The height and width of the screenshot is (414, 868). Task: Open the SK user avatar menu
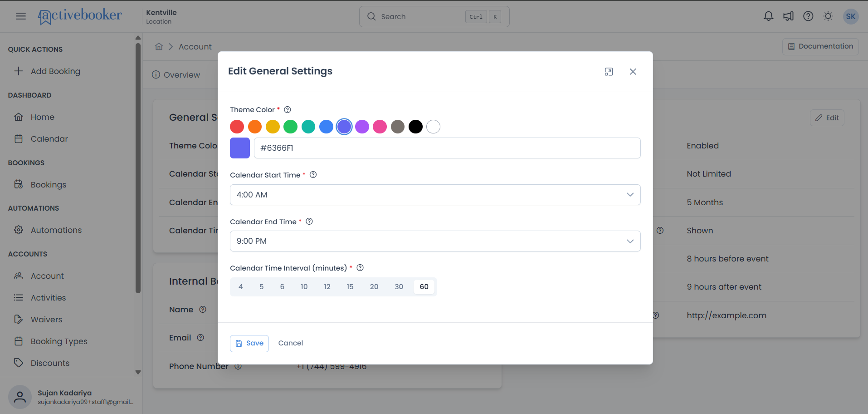(851, 16)
